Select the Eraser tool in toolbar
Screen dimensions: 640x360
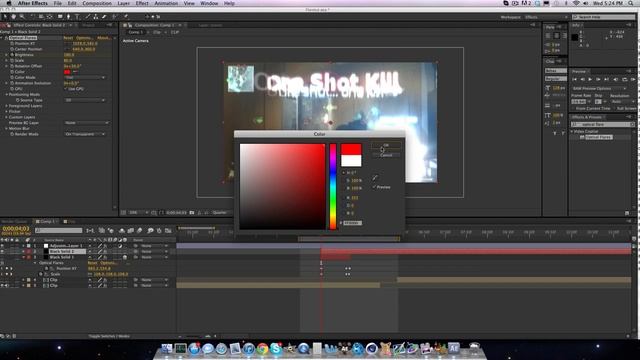tap(104, 17)
